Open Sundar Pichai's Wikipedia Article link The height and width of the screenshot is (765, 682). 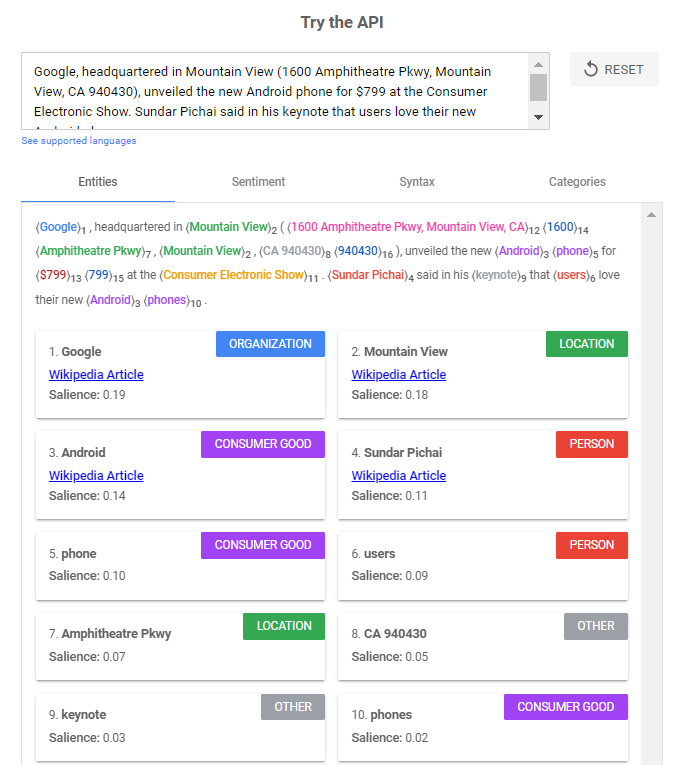[398, 476]
